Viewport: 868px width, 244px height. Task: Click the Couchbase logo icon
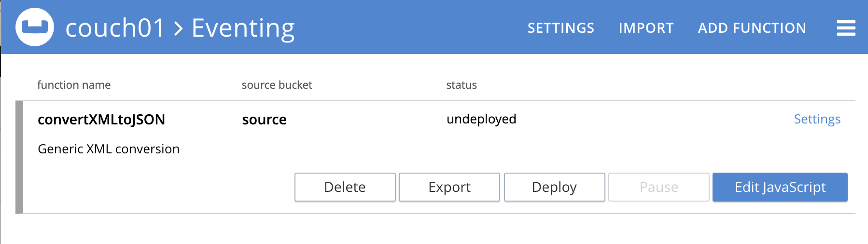(x=35, y=27)
